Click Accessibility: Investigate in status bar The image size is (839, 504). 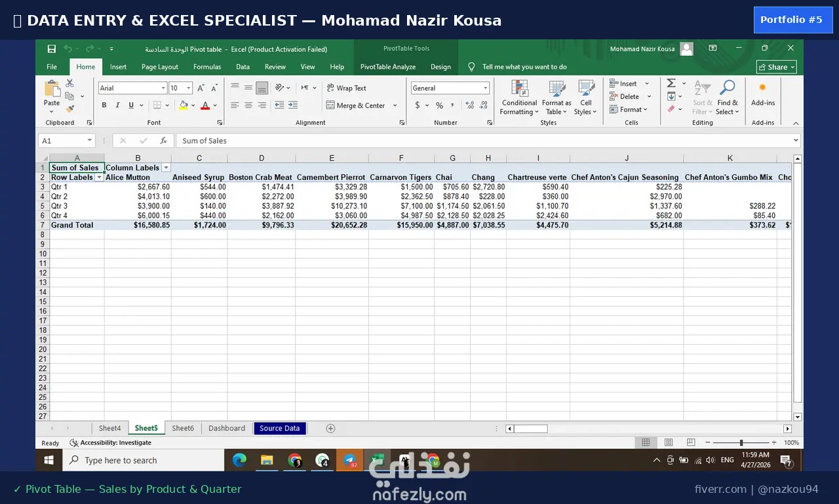click(110, 442)
